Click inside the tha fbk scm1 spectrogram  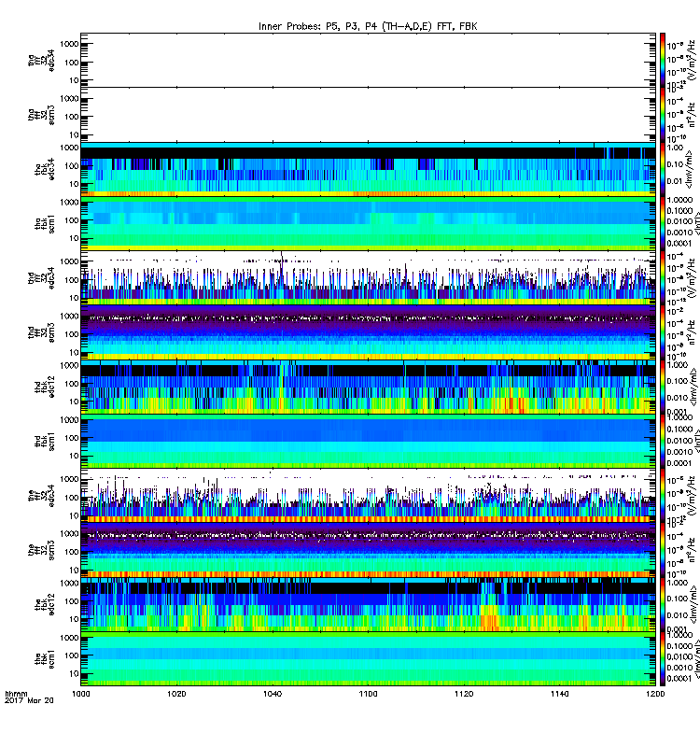pos(368,224)
